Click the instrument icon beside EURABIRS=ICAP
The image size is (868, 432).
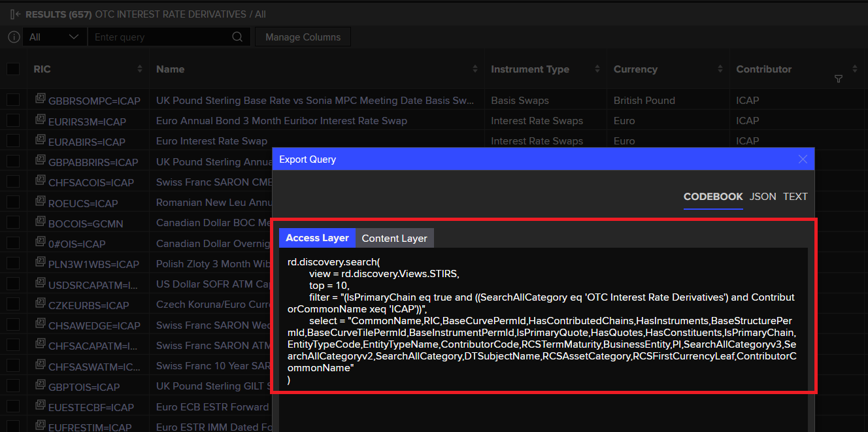41,141
